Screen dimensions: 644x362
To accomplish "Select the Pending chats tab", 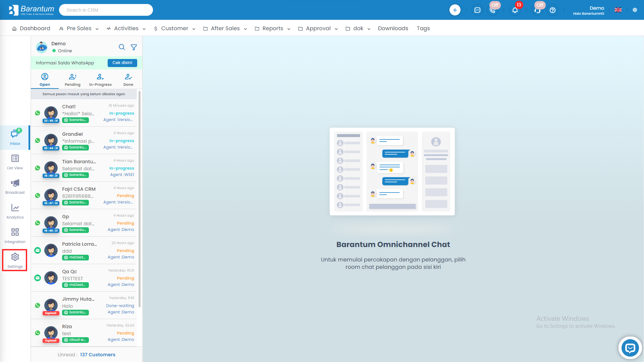I will (72, 80).
